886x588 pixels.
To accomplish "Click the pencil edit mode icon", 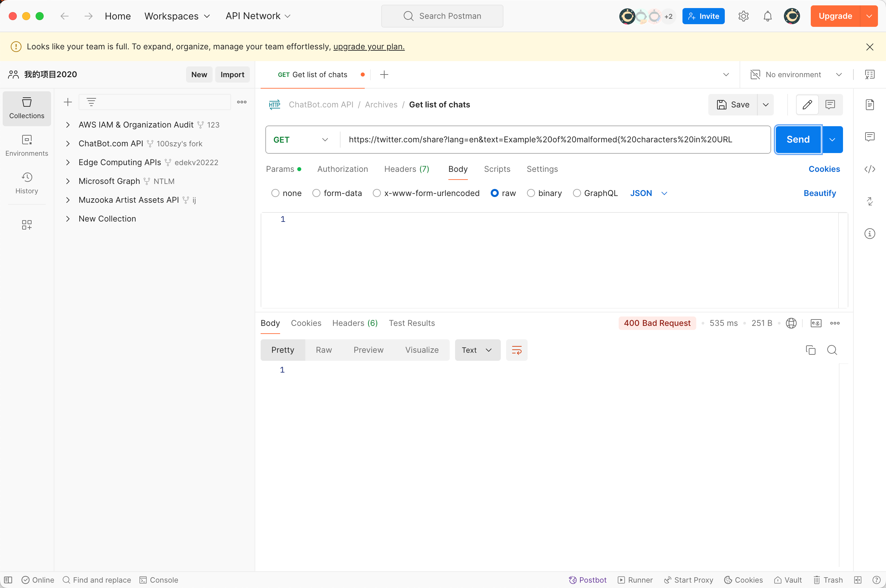I will (x=807, y=105).
